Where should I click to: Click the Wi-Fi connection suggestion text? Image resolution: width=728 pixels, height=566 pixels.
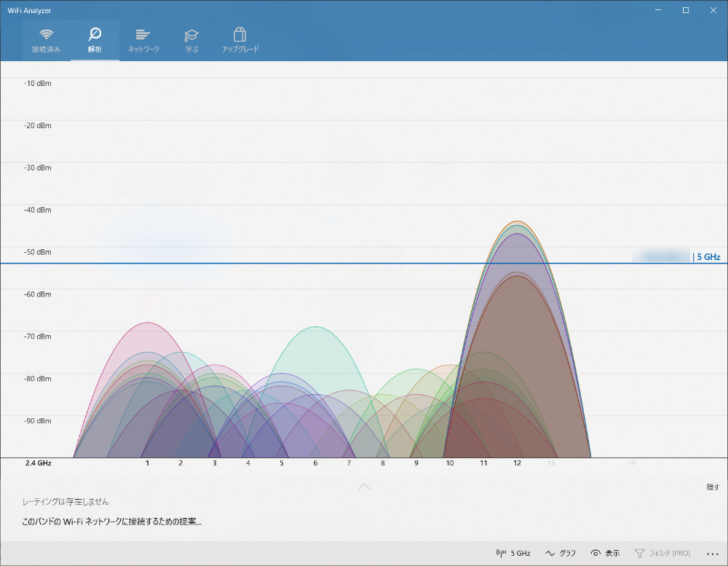112,522
